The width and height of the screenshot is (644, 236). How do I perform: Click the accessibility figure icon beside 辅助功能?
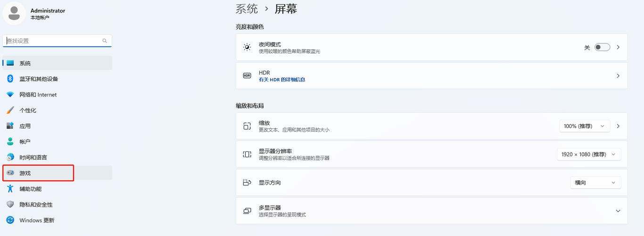click(x=10, y=189)
